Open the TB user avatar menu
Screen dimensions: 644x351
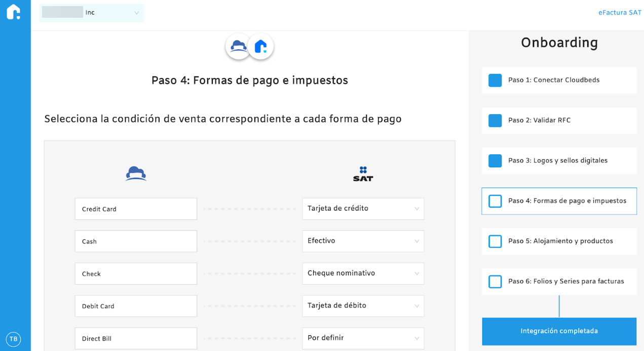(14, 339)
